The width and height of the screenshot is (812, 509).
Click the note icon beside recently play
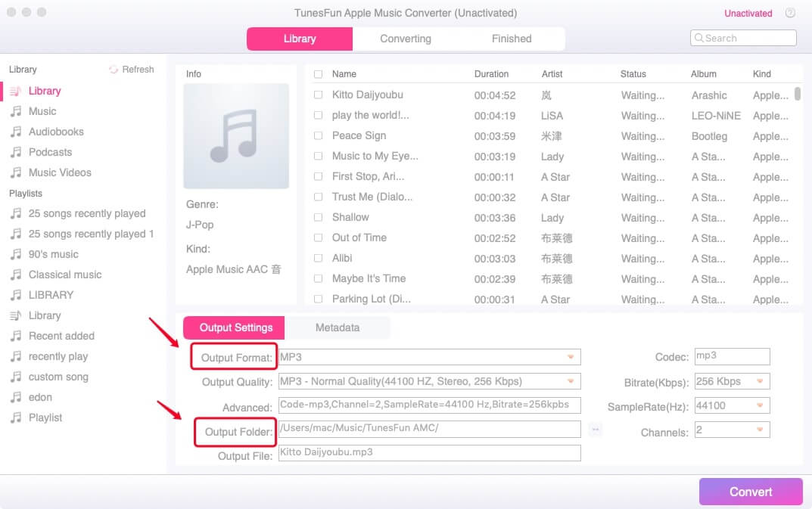click(16, 356)
